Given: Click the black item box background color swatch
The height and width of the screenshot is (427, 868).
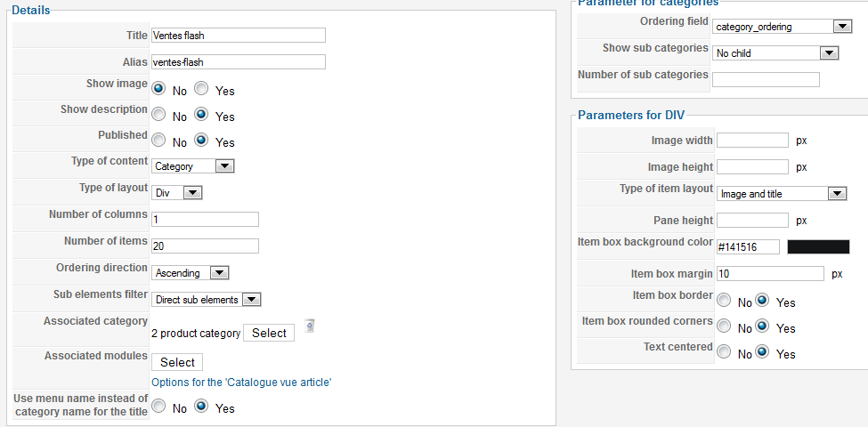Looking at the screenshot, I should (x=818, y=246).
